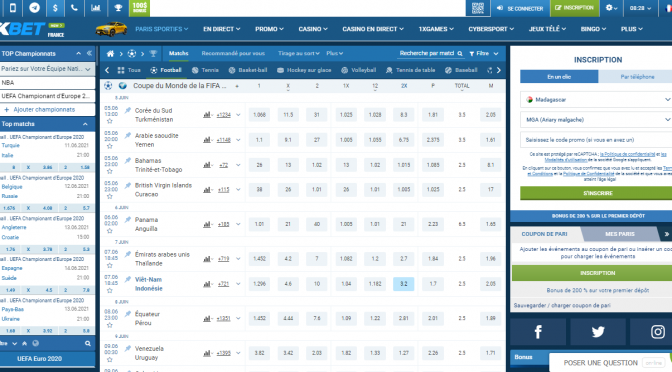Viewport: 672px width, 372px height.
Task: Favorite the Panama Anguilla match star
Action: (x=110, y=231)
